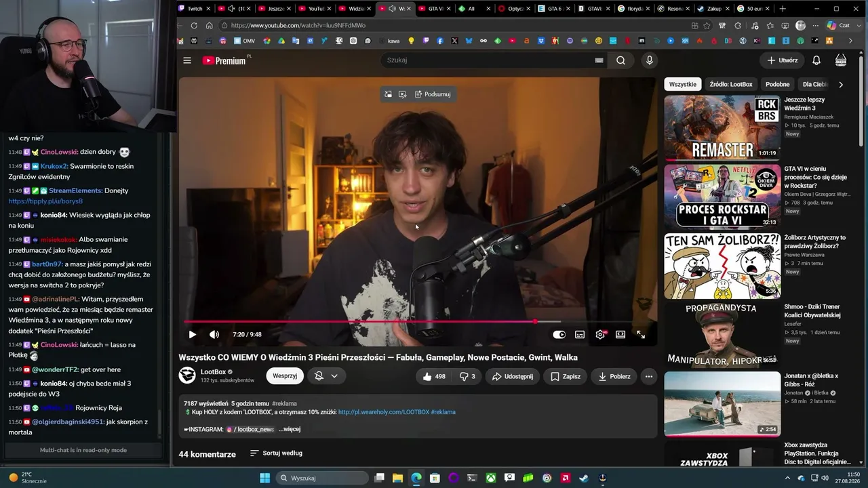Mute the active tab's speaker icon
The width and height of the screenshot is (868, 488).
(x=392, y=9)
